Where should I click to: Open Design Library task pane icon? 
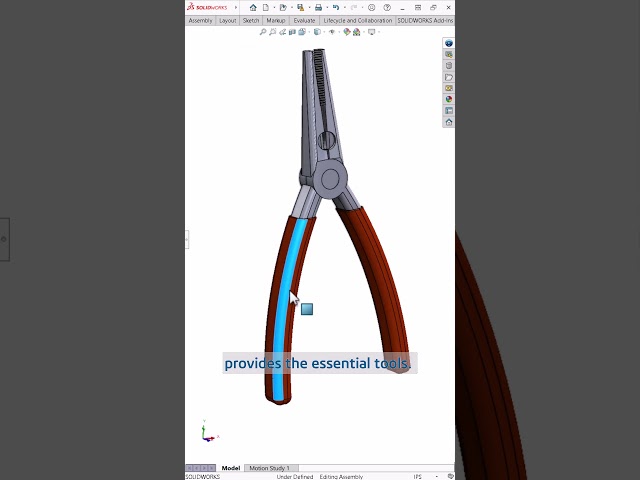[449, 66]
